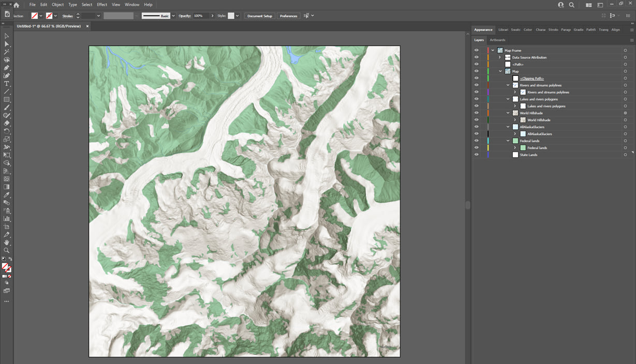Click the target circle for AllAlaskaGlaciers layer
The height and width of the screenshot is (364, 636).
click(x=625, y=127)
